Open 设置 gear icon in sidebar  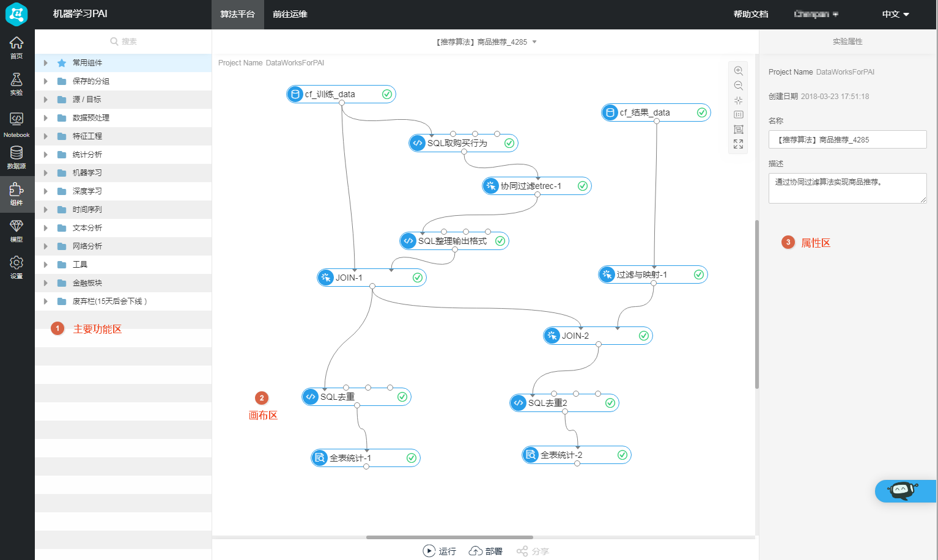point(17,268)
